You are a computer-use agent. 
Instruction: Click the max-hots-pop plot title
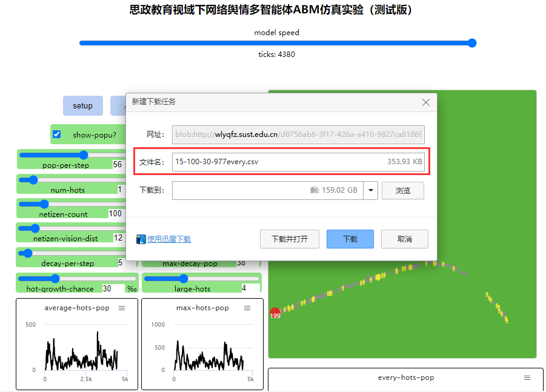coord(202,308)
